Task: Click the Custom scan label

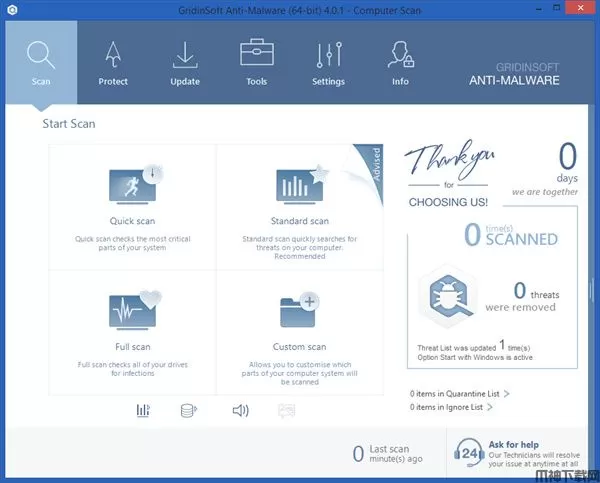Action: (299, 347)
